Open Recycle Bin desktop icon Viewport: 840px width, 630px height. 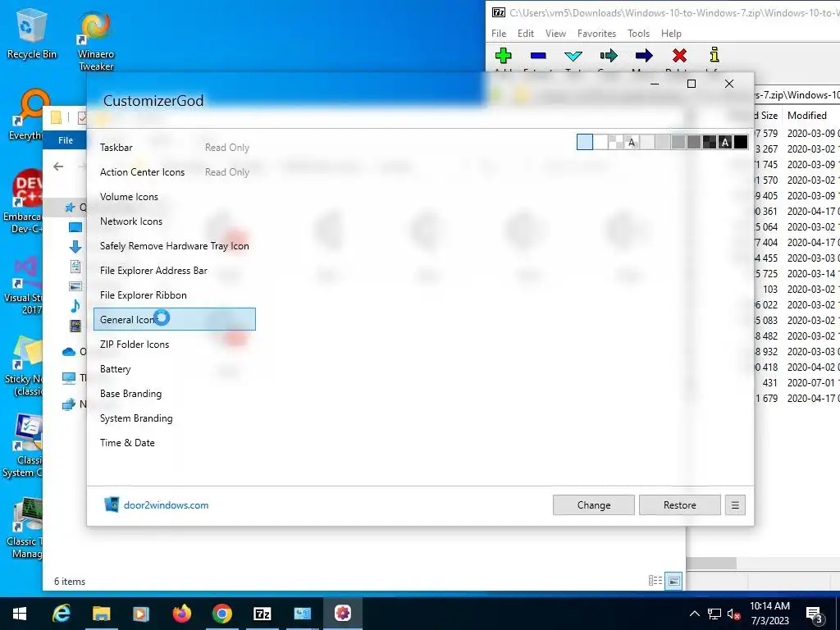pyautogui.click(x=31, y=34)
